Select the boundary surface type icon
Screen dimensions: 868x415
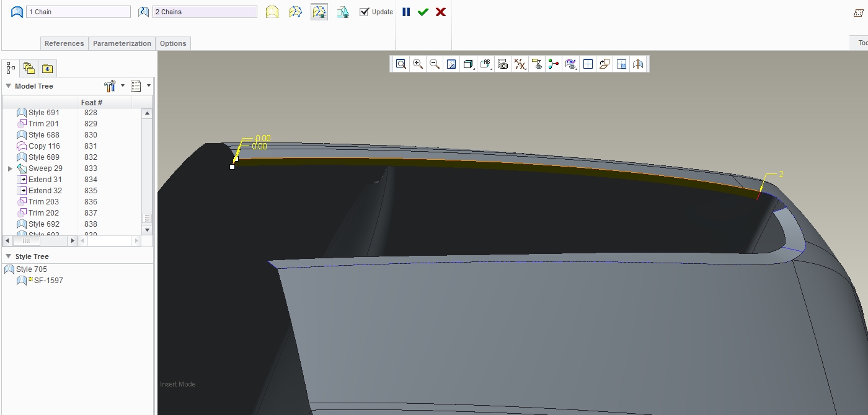click(272, 12)
